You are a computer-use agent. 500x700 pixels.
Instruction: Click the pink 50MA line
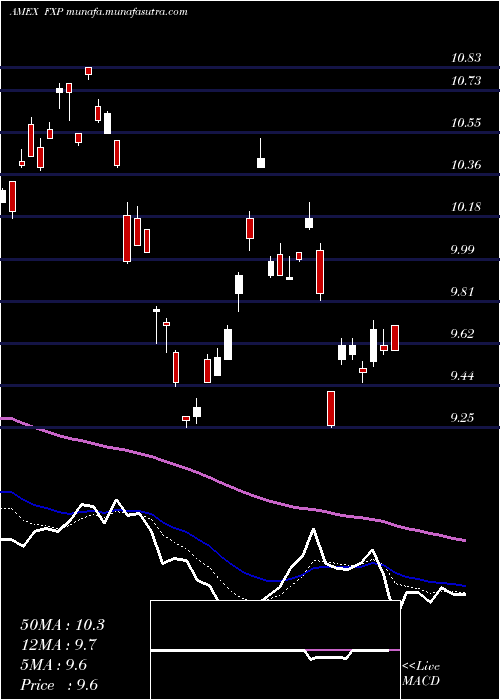(232, 486)
